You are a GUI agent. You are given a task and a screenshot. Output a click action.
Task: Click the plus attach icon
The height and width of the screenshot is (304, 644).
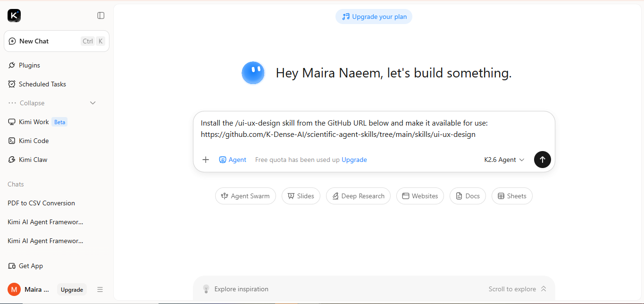206,160
